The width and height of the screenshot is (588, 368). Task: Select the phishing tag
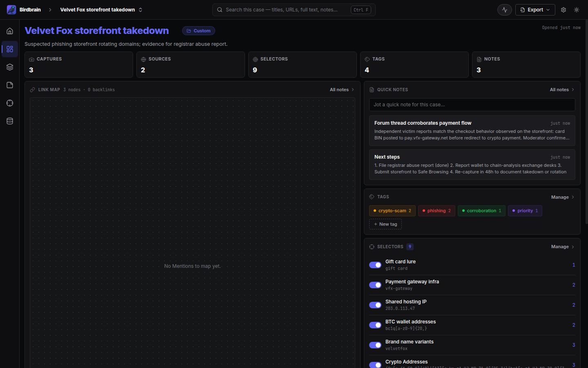coord(437,211)
